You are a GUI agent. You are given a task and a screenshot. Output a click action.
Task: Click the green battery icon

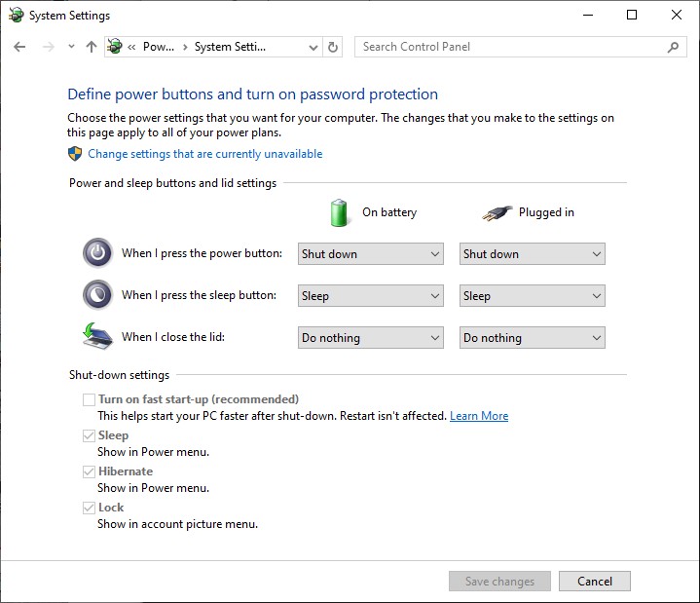pos(339,212)
